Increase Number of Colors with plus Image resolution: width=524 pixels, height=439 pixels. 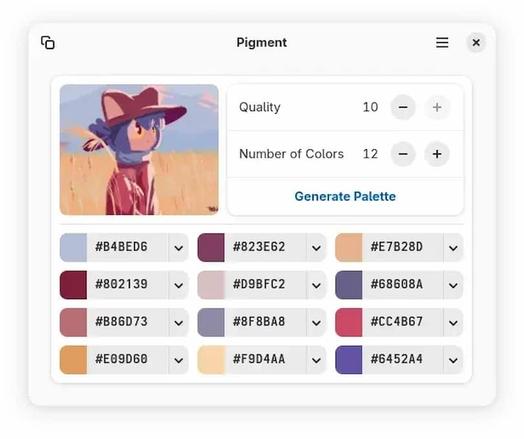click(437, 154)
